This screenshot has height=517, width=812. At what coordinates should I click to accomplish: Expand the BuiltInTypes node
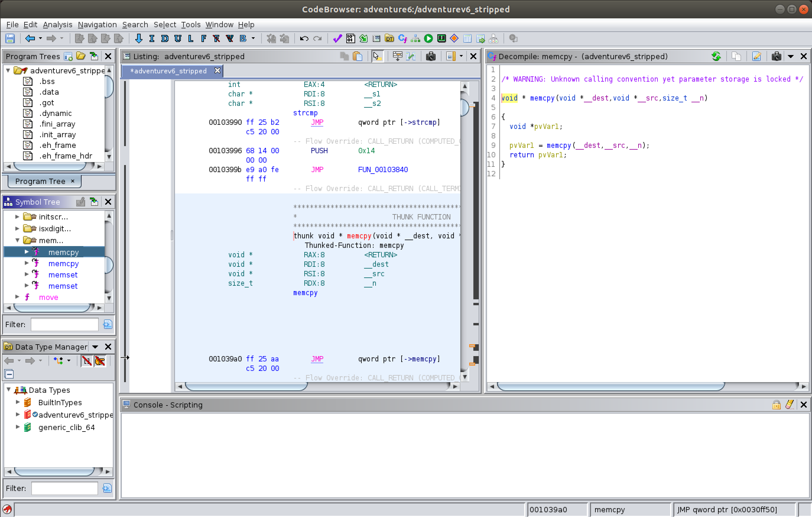point(18,402)
